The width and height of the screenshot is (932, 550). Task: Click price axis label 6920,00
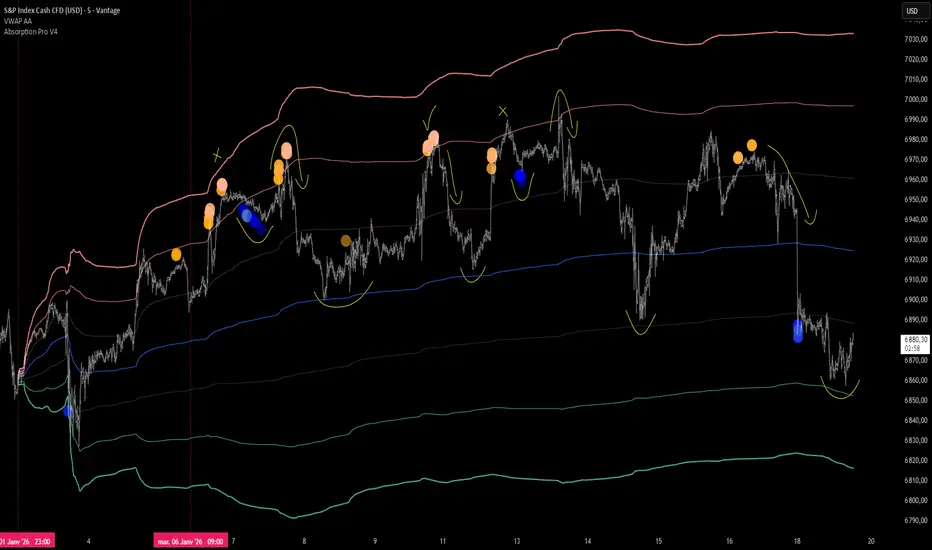(x=916, y=260)
